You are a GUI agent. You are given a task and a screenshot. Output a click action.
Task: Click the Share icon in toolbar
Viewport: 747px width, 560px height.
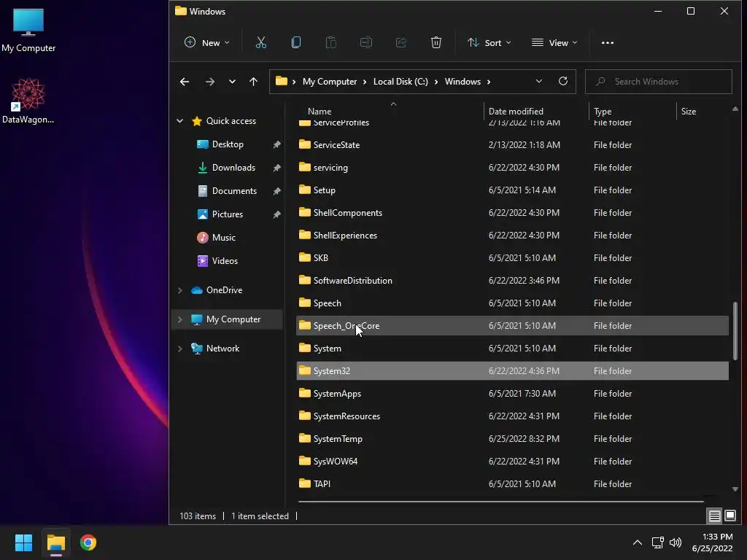pos(401,43)
